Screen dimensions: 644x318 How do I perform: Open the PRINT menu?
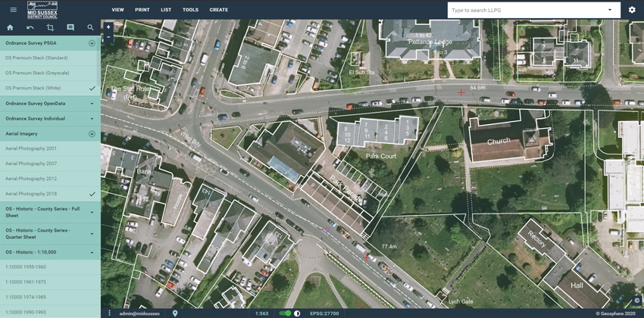click(x=142, y=10)
